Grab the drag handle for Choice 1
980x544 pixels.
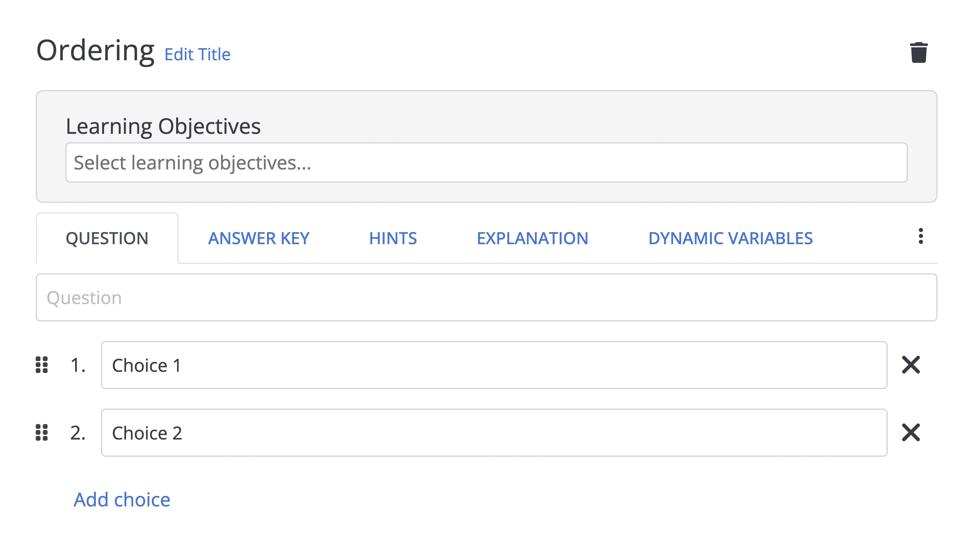click(x=42, y=365)
